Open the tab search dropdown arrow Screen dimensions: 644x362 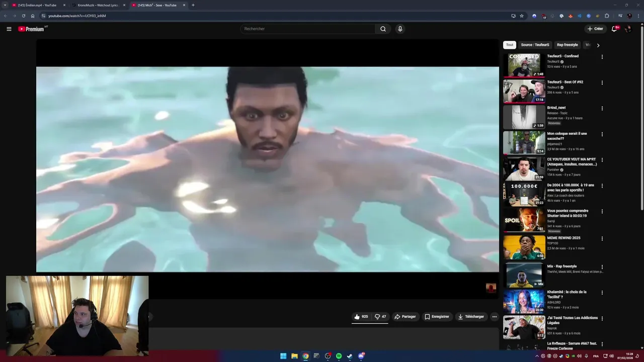(x=5, y=5)
